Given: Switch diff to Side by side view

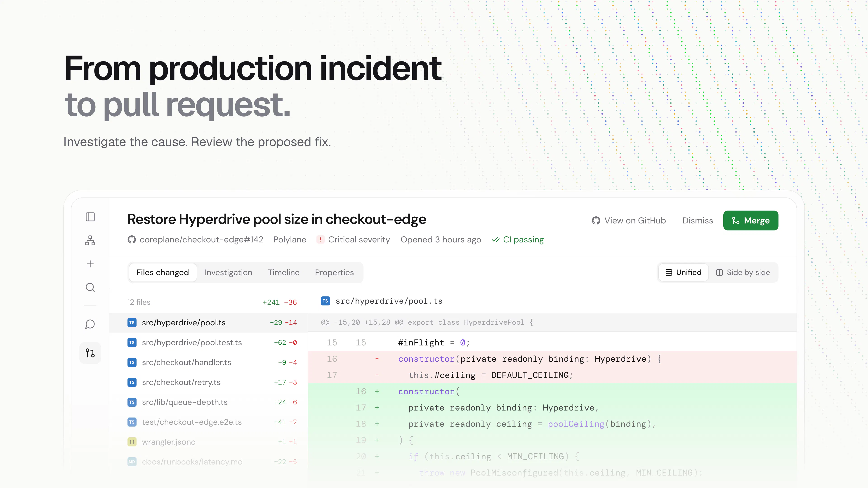Looking at the screenshot, I should tap(743, 272).
